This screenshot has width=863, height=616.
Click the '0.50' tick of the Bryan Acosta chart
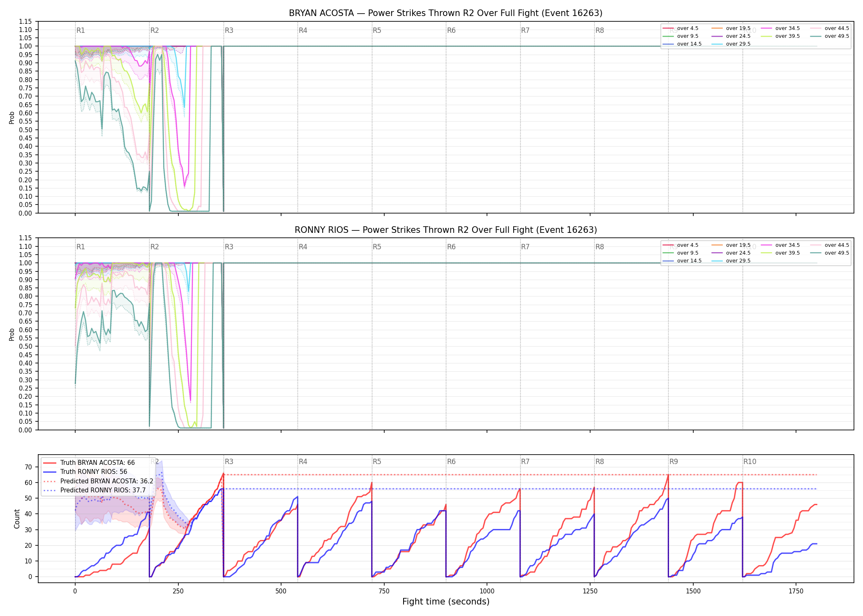click(x=25, y=130)
